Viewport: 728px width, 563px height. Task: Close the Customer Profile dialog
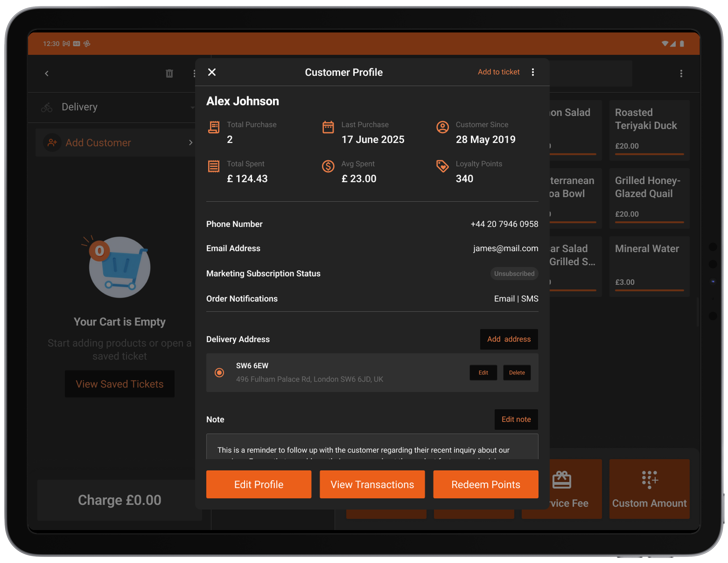[212, 72]
